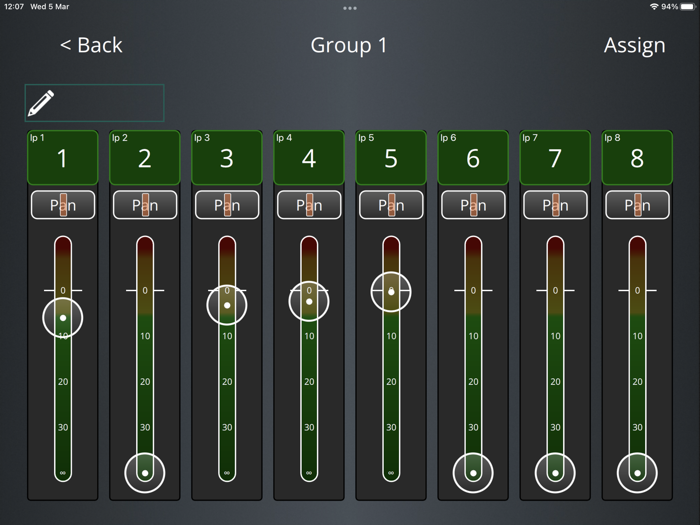Tap infinity mark on channel 1 fader

(x=63, y=473)
